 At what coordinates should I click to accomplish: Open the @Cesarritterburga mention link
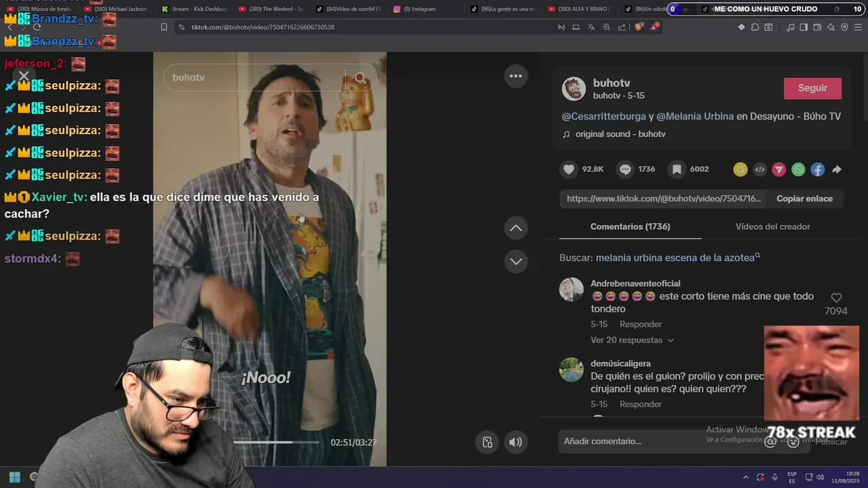(604, 117)
